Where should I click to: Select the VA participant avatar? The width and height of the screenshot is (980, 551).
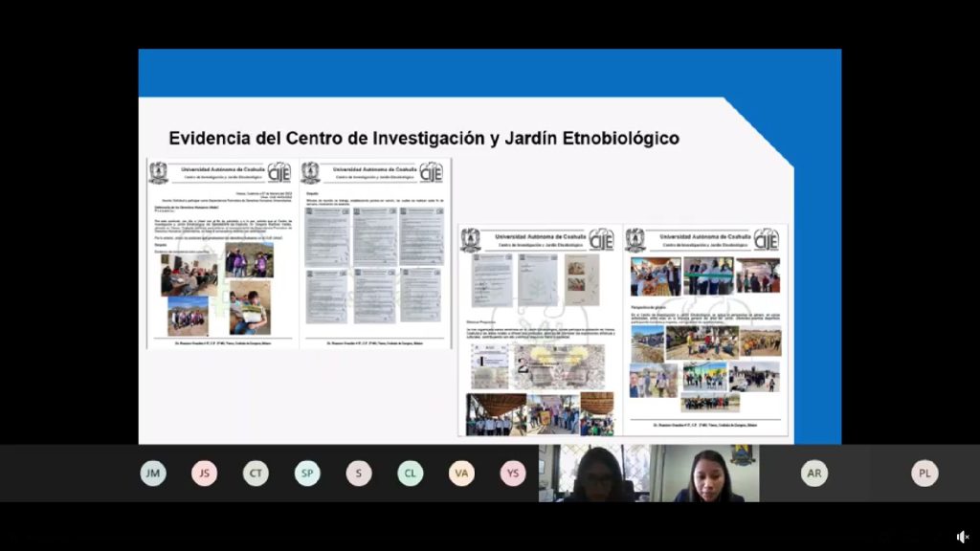pyautogui.click(x=461, y=474)
